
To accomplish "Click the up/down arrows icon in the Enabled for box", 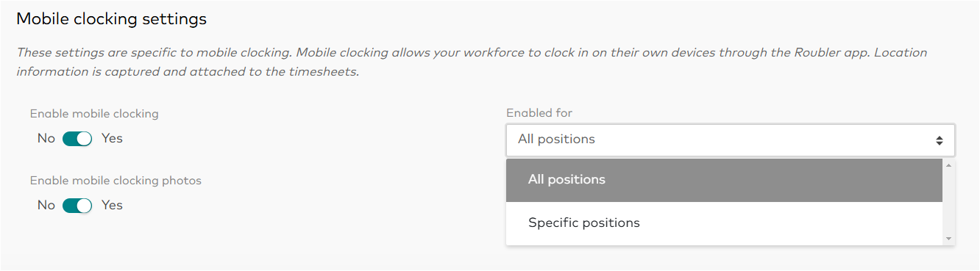I will 940,140.
